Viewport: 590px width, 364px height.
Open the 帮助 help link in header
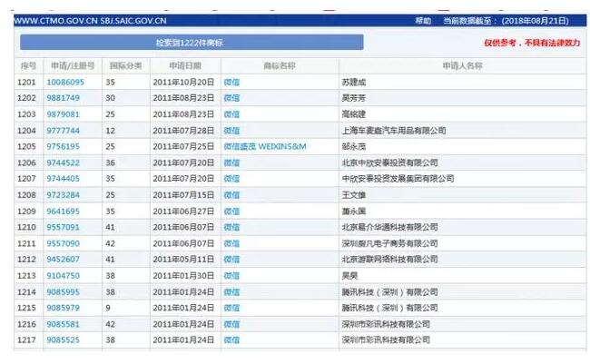click(423, 21)
